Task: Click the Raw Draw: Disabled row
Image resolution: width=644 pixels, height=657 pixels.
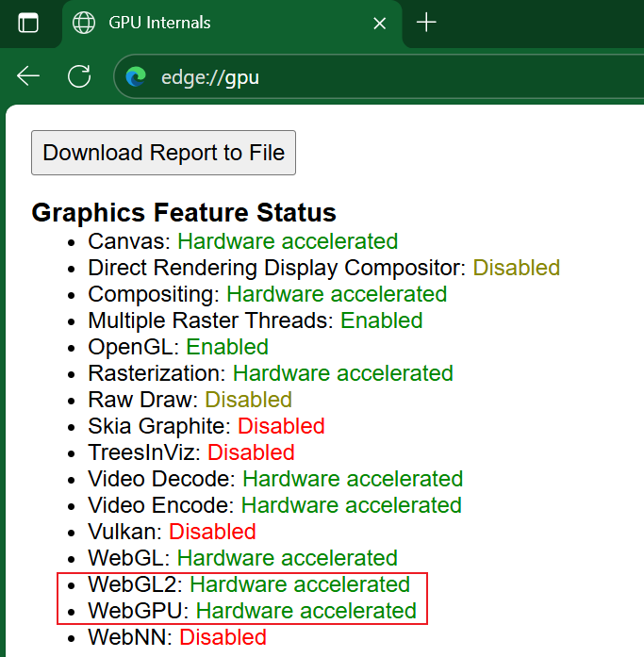Action: tap(190, 400)
